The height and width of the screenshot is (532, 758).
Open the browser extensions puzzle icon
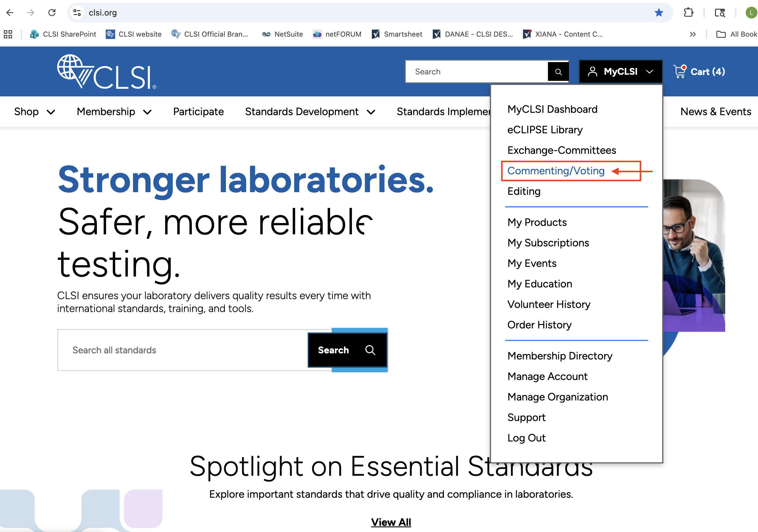click(x=688, y=13)
